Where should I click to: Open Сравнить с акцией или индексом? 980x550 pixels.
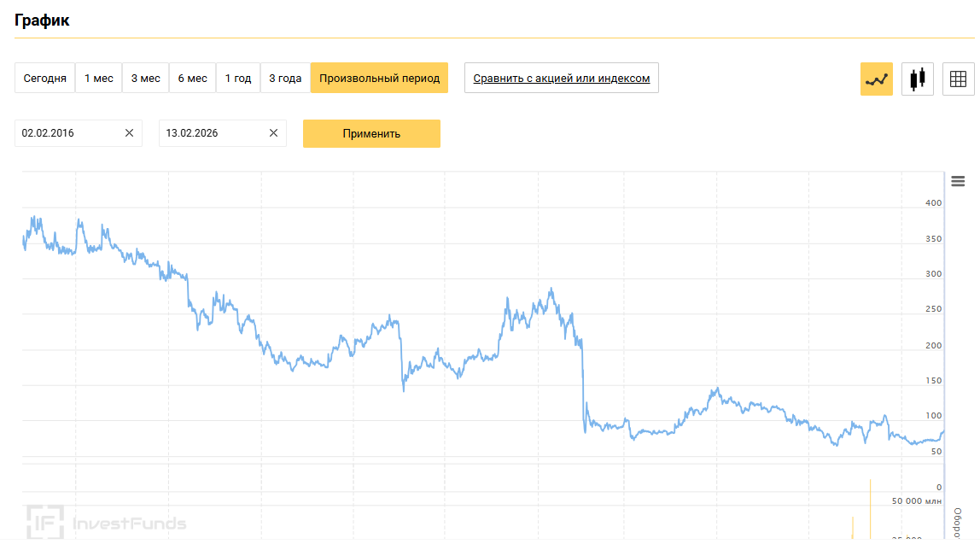click(561, 78)
